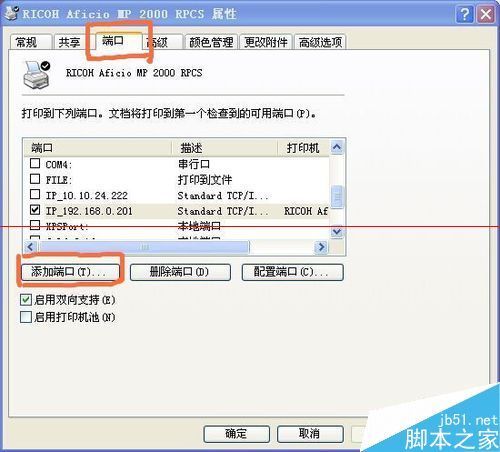Open the 高级选项 tab

pyautogui.click(x=320, y=42)
